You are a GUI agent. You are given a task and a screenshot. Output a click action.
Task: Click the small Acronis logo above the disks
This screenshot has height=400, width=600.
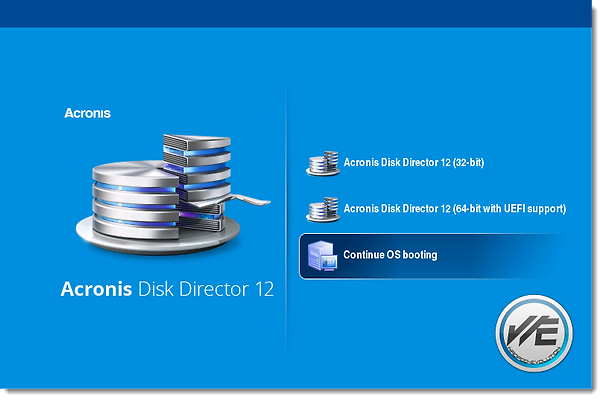pos(87,114)
